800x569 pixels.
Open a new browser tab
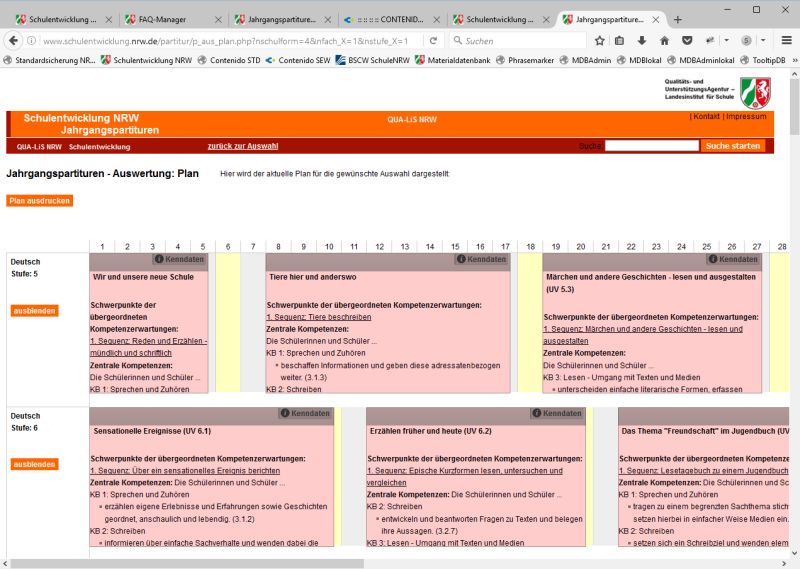click(x=677, y=19)
